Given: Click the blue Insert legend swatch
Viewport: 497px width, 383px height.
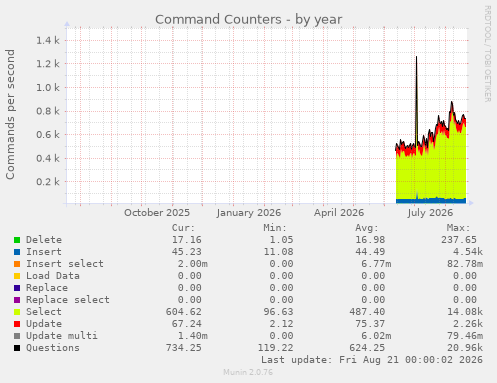Looking at the screenshot, I should click(17, 252).
